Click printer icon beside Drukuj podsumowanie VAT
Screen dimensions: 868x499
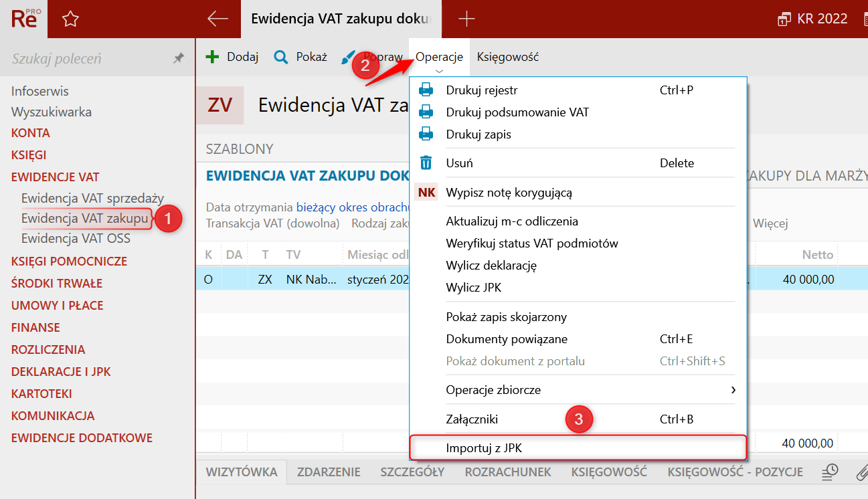point(426,112)
